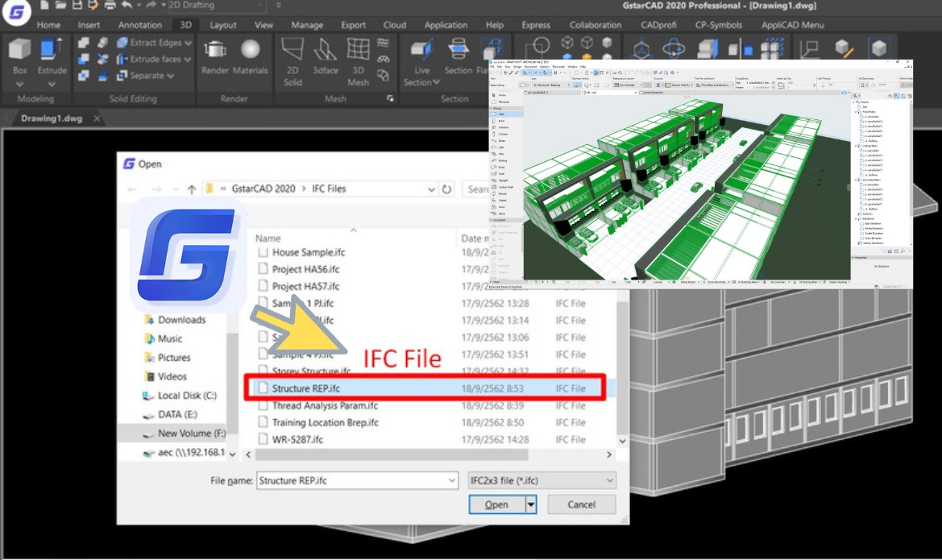The height and width of the screenshot is (560, 942).
Task: Click the Extrude faces tool
Action: [149, 59]
